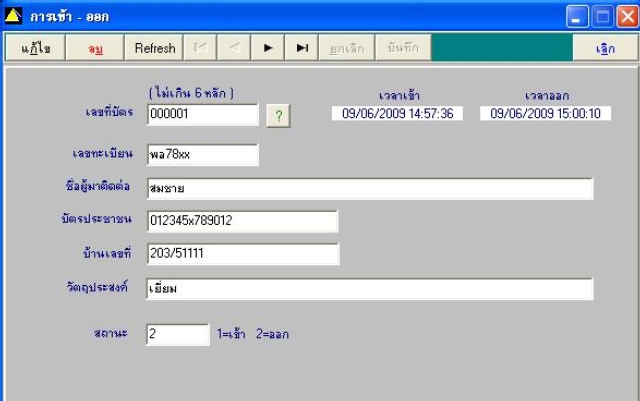This screenshot has width=640, height=401.
Task: Click the yellow triangle window icon
Action: click(x=13, y=16)
